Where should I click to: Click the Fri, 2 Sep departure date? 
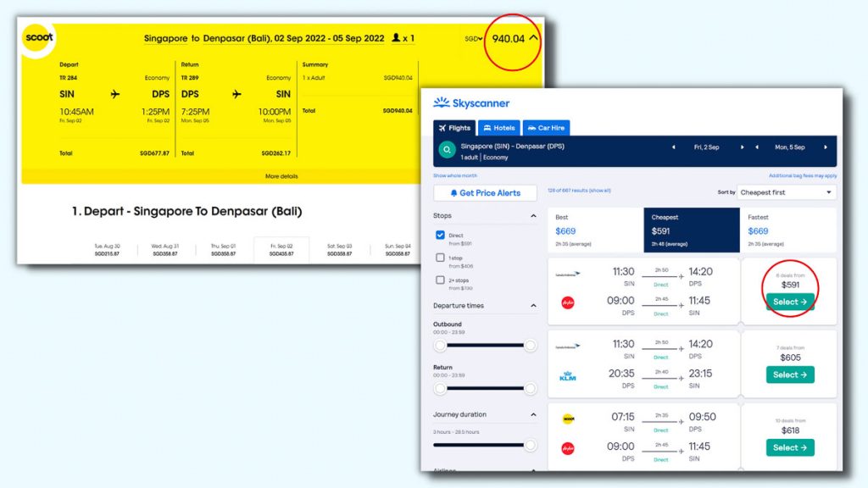click(706, 147)
